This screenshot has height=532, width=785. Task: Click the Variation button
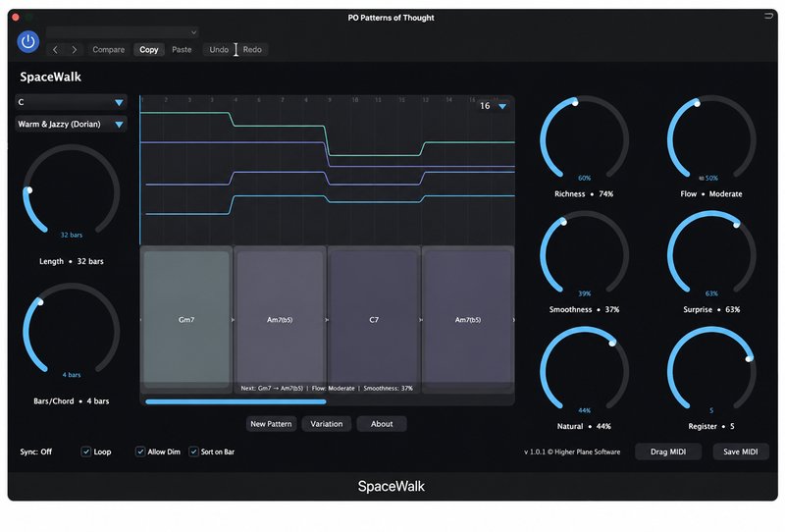tap(327, 424)
